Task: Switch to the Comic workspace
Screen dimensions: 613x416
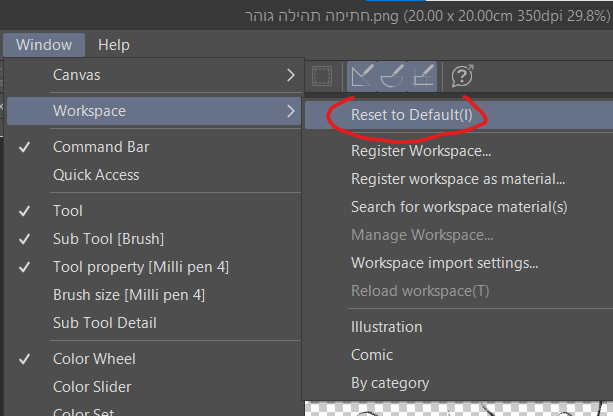Action: pyautogui.click(x=459, y=355)
